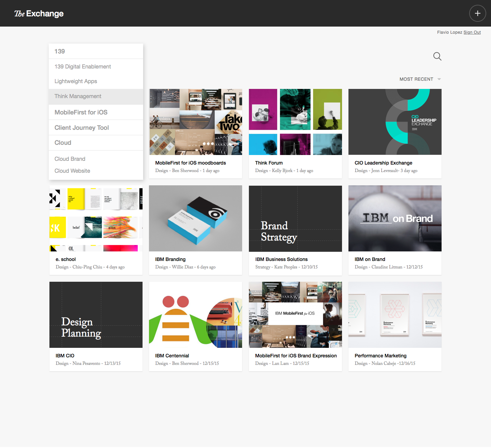Open CIO Leadership Exchange thumbnail
Screen dimensions: 491x448
[395, 122]
